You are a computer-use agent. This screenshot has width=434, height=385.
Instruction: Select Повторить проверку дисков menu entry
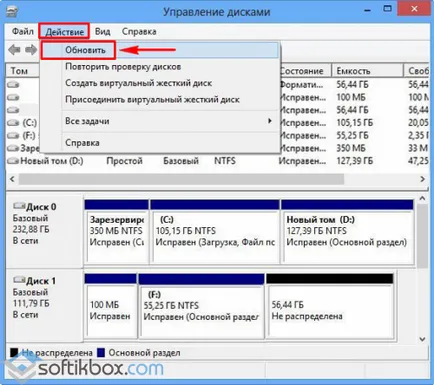(160, 67)
